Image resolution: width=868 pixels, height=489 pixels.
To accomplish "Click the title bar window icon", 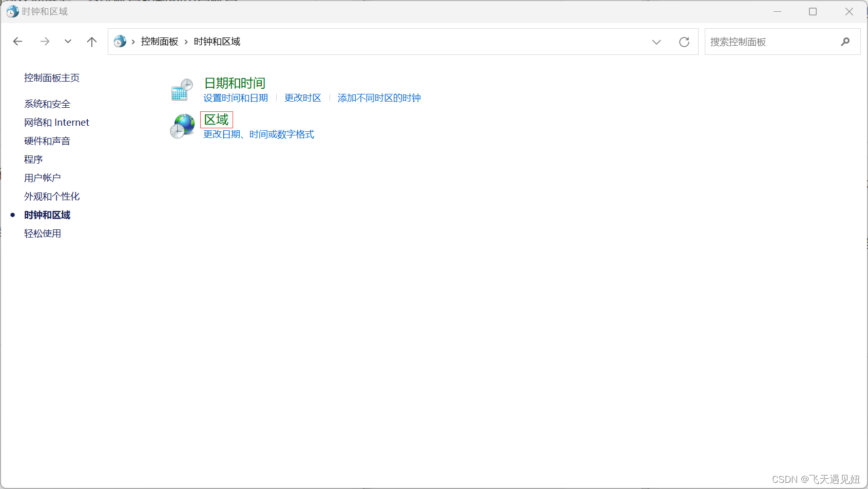I will pos(12,11).
